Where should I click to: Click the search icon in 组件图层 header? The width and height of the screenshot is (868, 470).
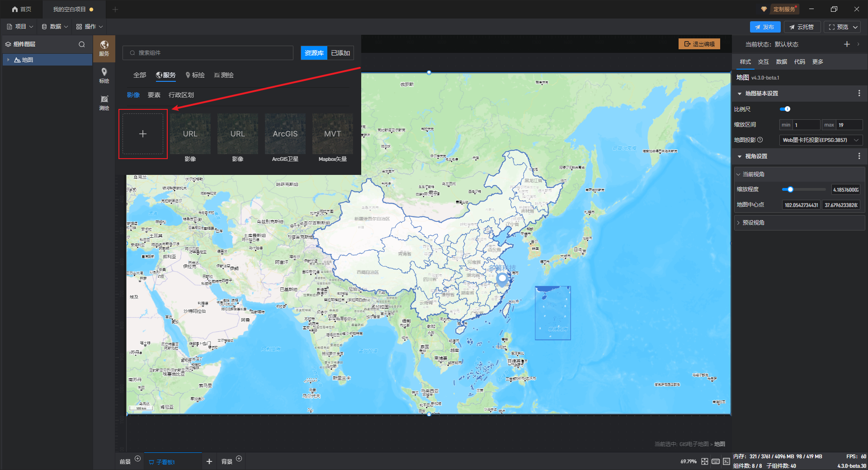tap(82, 44)
